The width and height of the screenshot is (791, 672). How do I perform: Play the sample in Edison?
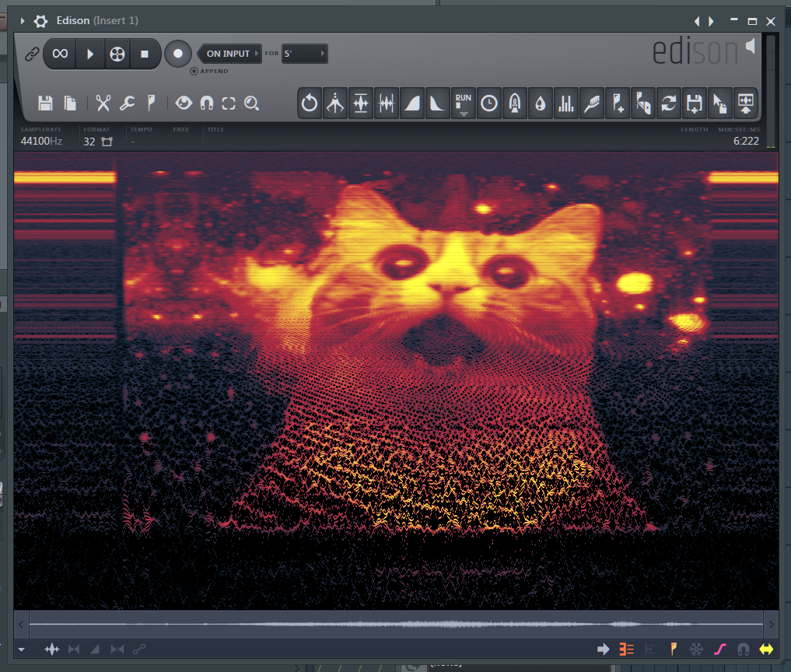point(89,54)
